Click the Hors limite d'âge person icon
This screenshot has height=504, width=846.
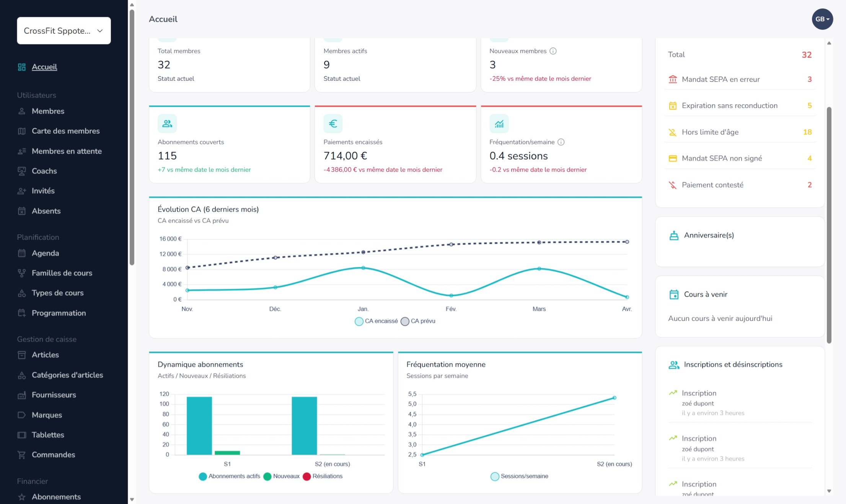tap(673, 132)
